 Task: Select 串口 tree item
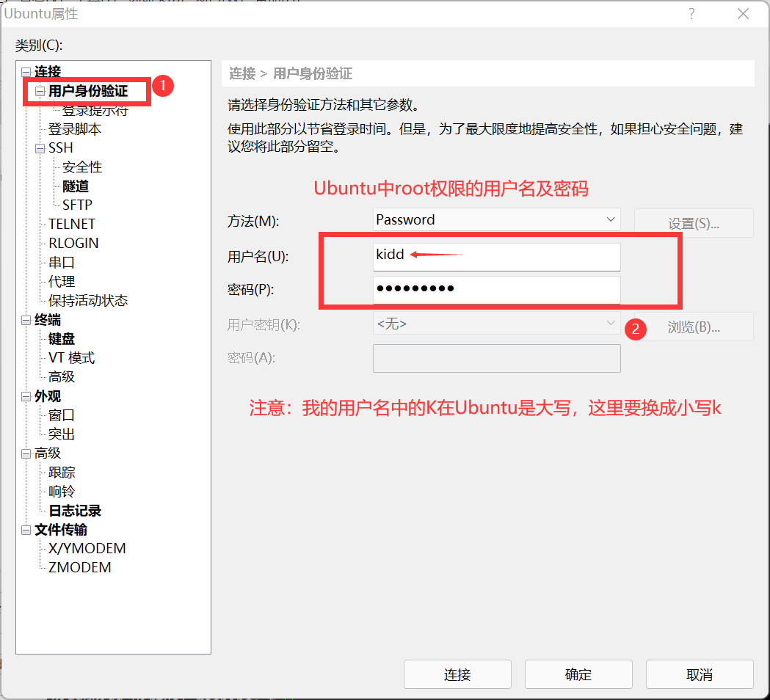(62, 262)
